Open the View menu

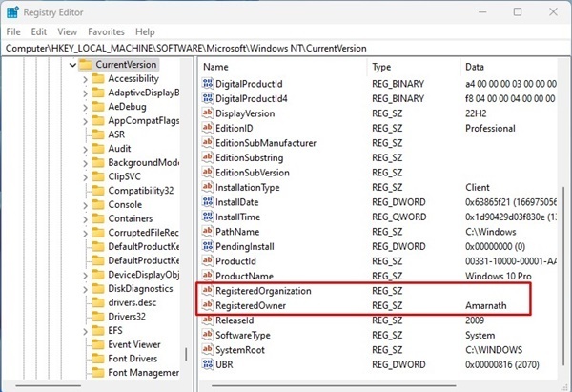click(x=67, y=32)
